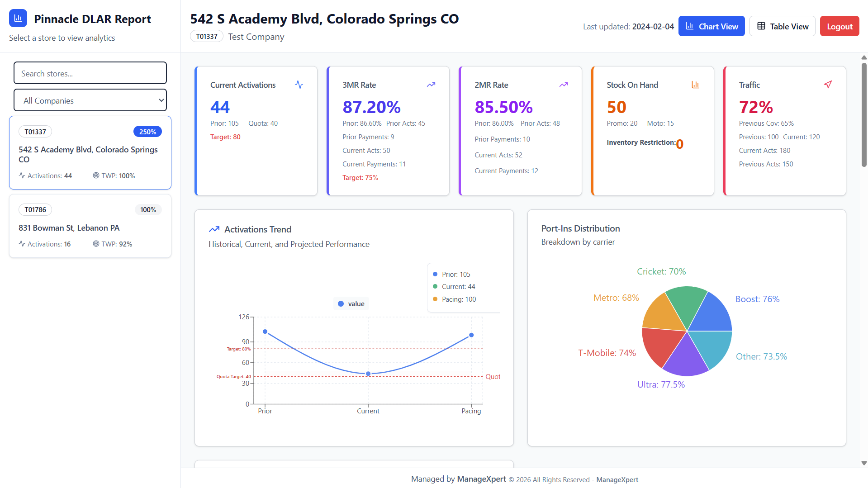Screen dimensions: 868x488
Task: Toggle the value legend above the trend chart
Action: pos(351,303)
